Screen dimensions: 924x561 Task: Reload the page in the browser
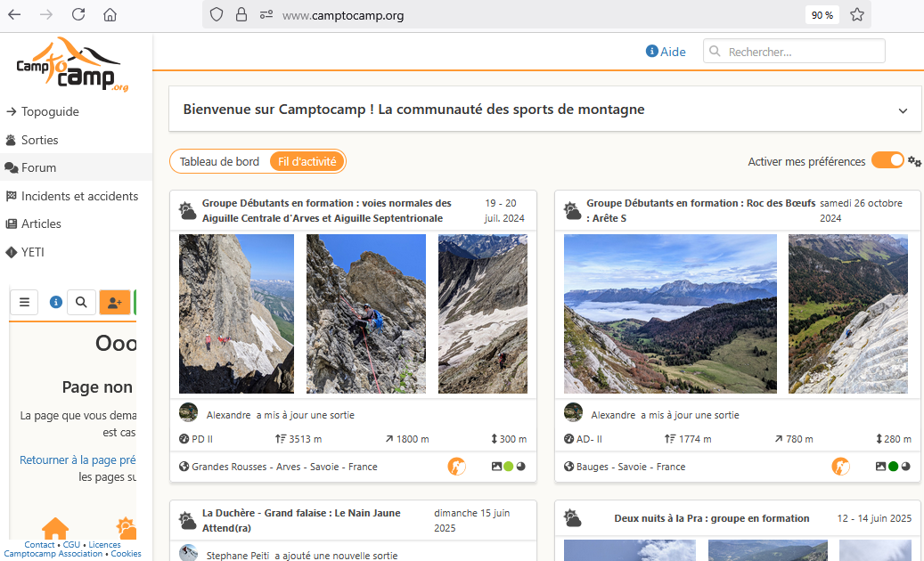tap(78, 15)
